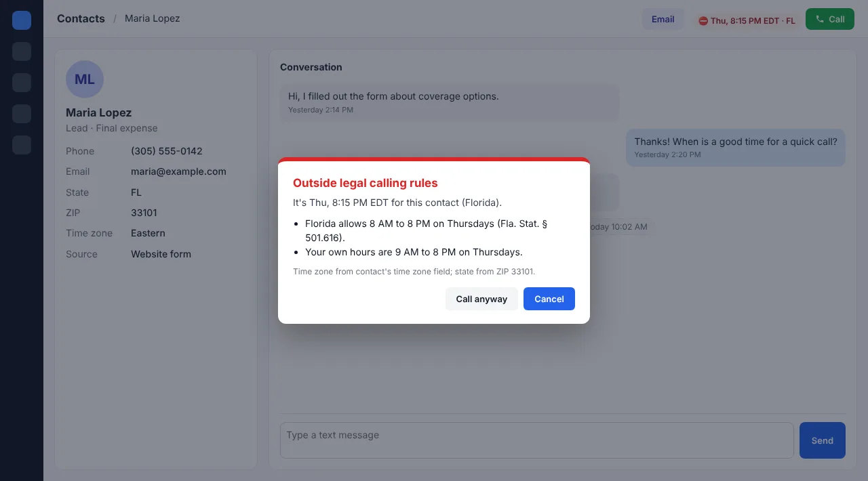Click the Call anyway button
868x481 pixels.
(x=481, y=299)
